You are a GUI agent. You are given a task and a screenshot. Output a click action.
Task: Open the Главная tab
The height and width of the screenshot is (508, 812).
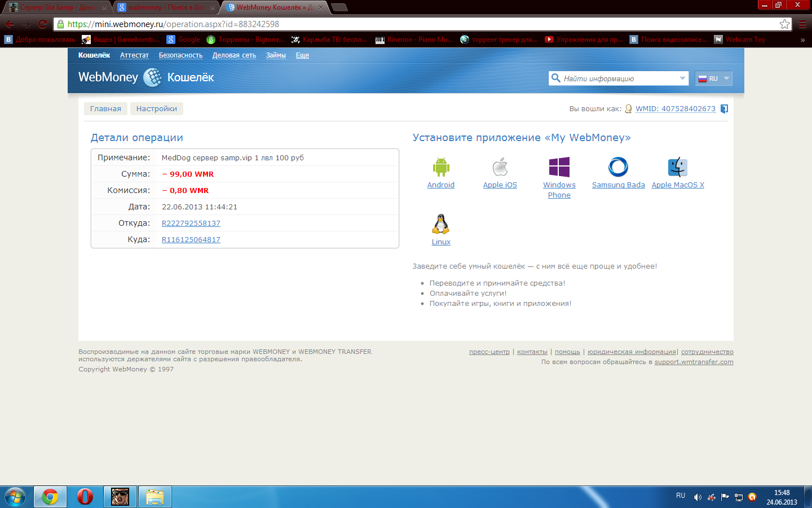pos(105,109)
